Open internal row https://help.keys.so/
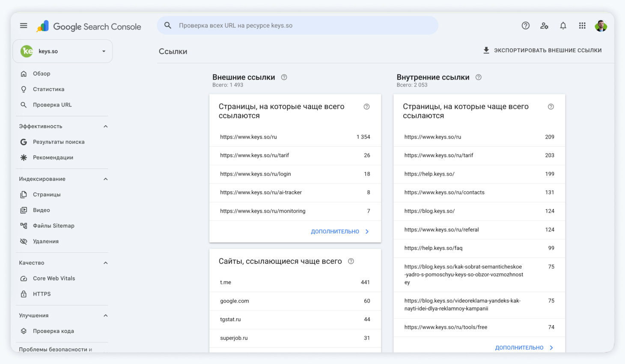Screen dimensions: 625x364 pos(479,174)
